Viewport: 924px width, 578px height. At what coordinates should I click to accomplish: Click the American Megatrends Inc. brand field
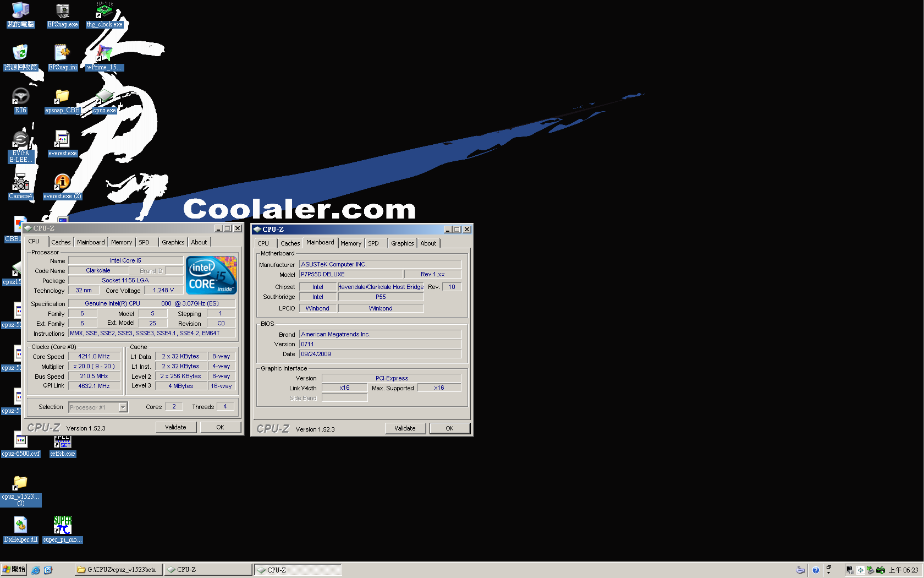coord(380,335)
